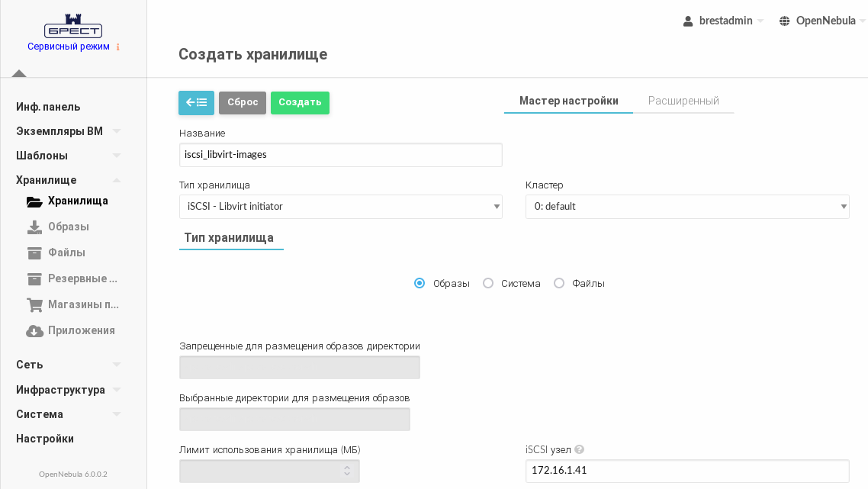Screen dimensions: 868x489
Task: Click the green Создать button
Action: click(300, 102)
